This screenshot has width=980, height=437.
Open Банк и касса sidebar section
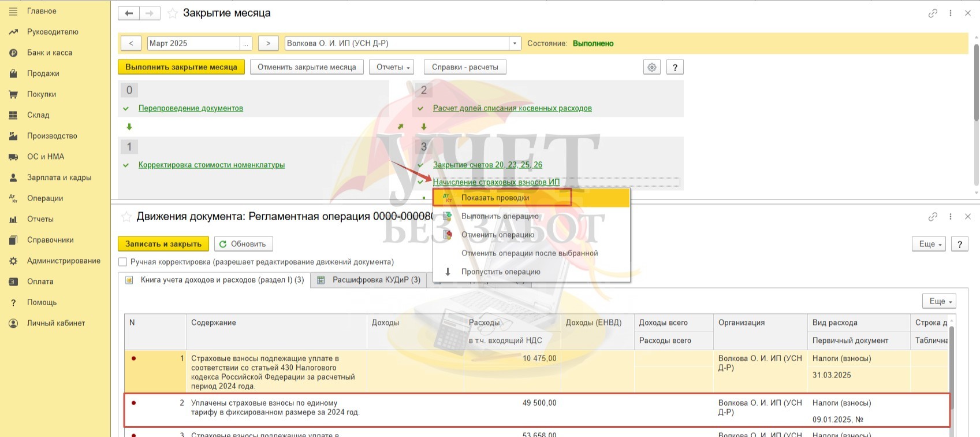coord(50,53)
